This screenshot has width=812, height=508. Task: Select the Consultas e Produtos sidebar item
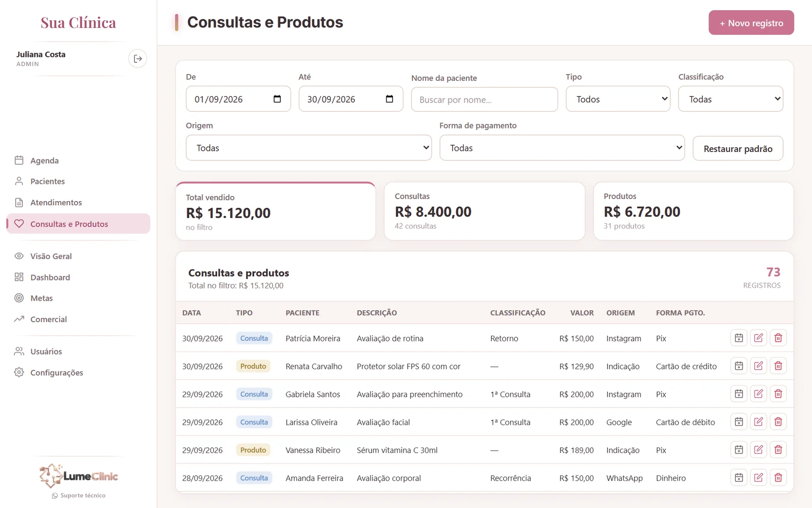[78, 224]
